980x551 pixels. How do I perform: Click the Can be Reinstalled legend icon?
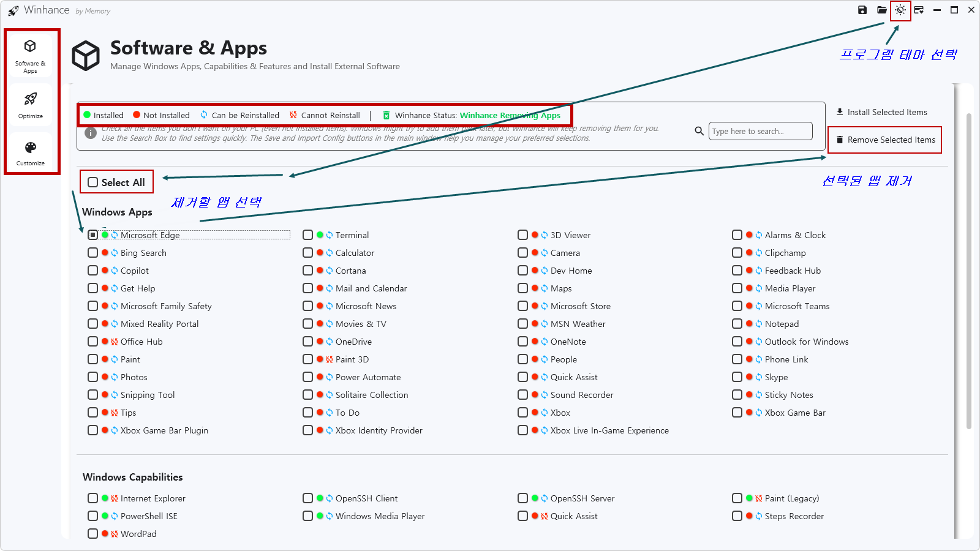pos(204,114)
